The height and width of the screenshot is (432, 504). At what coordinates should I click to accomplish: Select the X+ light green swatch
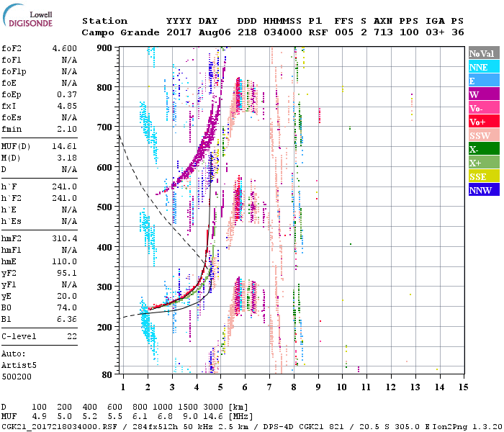coord(484,162)
